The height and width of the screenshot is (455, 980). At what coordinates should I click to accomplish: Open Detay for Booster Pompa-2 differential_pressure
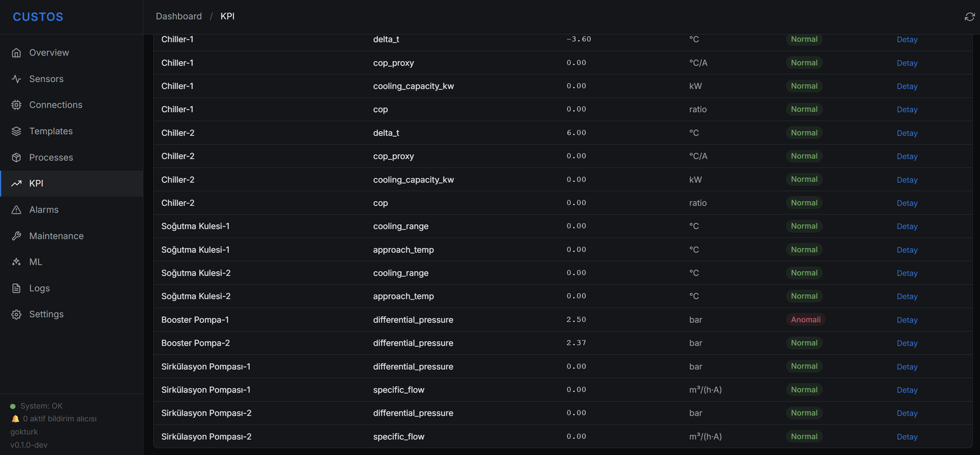(x=907, y=344)
